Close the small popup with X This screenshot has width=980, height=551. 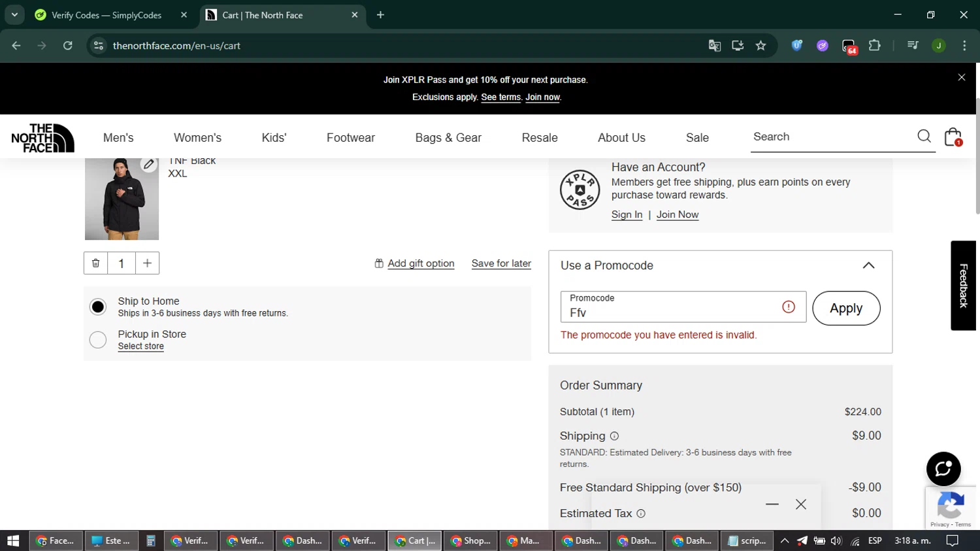[x=801, y=505]
